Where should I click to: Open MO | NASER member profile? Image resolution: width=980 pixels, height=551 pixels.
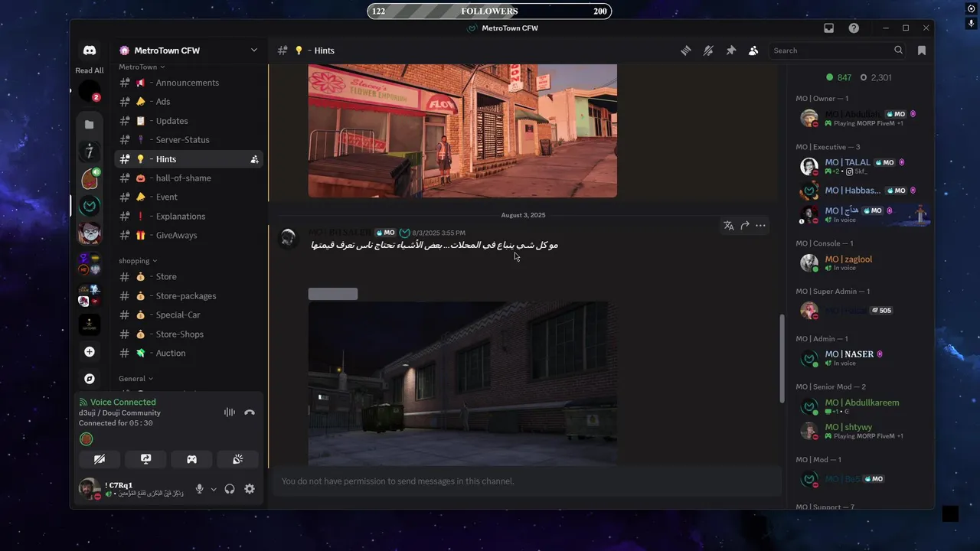[x=862, y=358]
